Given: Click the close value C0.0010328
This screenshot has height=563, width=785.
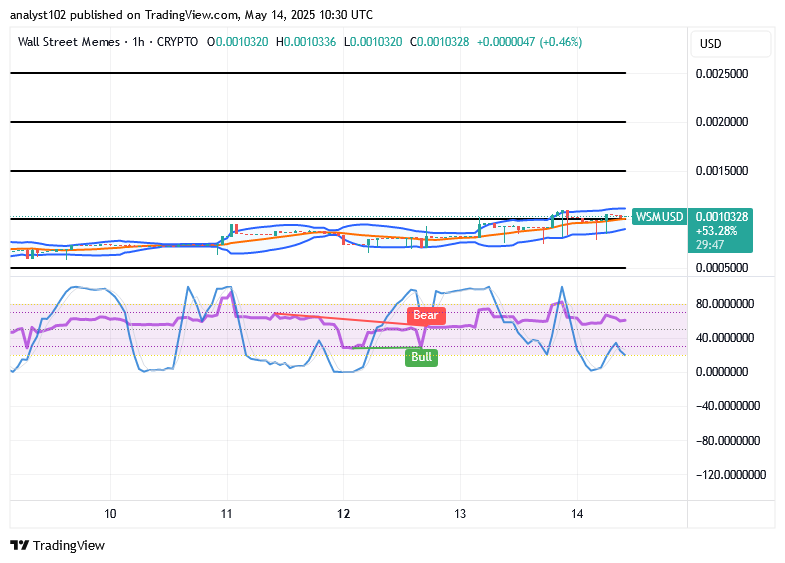Looking at the screenshot, I should [440, 42].
